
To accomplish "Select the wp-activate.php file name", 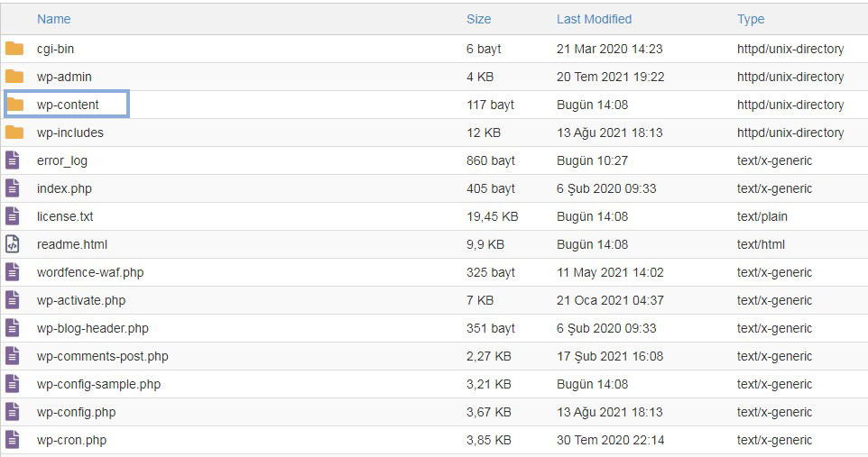I will [81, 300].
